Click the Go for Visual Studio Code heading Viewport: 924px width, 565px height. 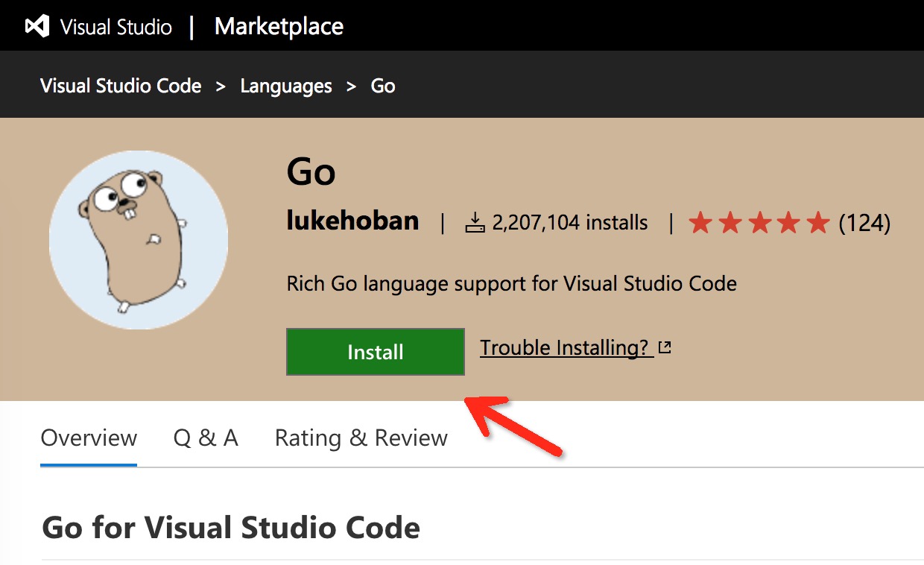pos(231,527)
